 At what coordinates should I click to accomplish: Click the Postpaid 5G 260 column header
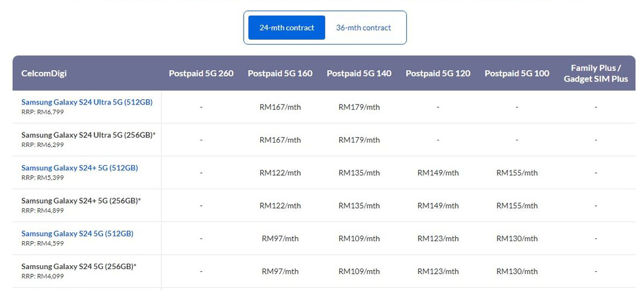[x=201, y=73]
